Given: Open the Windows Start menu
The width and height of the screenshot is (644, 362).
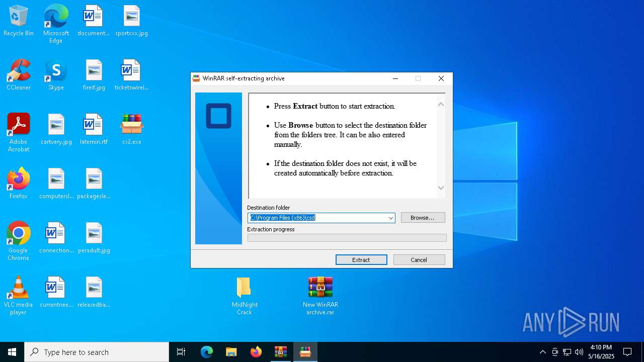Looking at the screenshot, I should point(12,352).
